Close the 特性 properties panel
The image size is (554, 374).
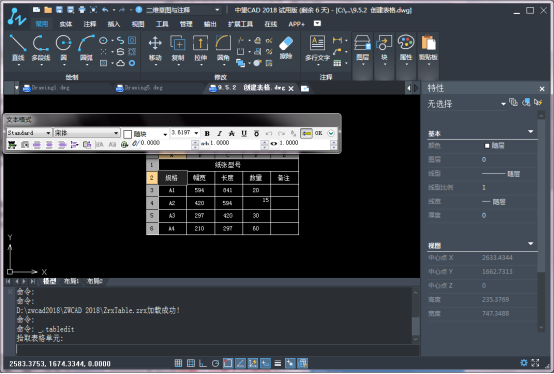[542, 89]
